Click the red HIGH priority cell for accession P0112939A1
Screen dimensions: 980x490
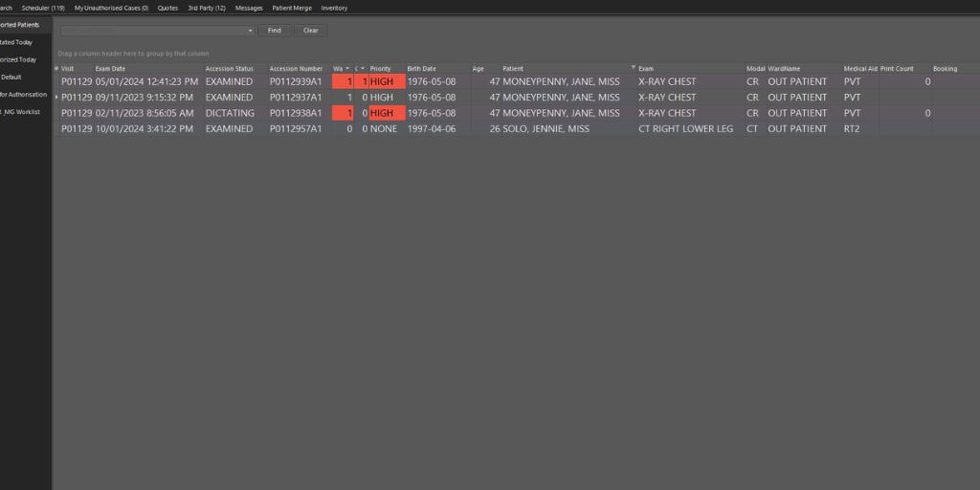point(387,82)
